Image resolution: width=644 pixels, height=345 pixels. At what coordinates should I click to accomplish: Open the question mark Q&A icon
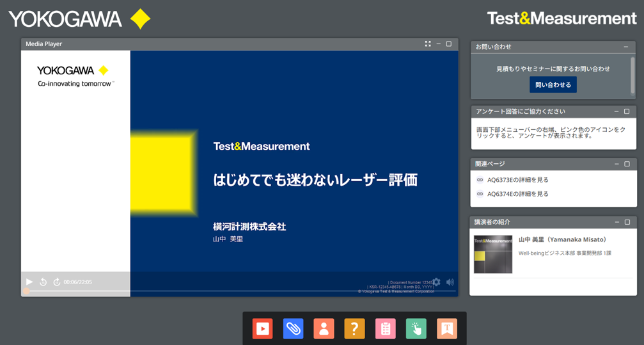(354, 328)
